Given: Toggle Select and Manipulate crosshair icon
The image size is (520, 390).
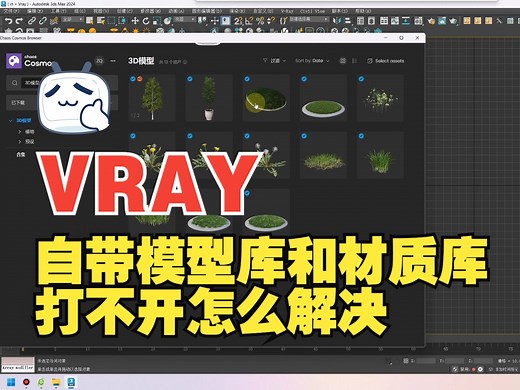Looking at the screenshot, I should (215, 21).
